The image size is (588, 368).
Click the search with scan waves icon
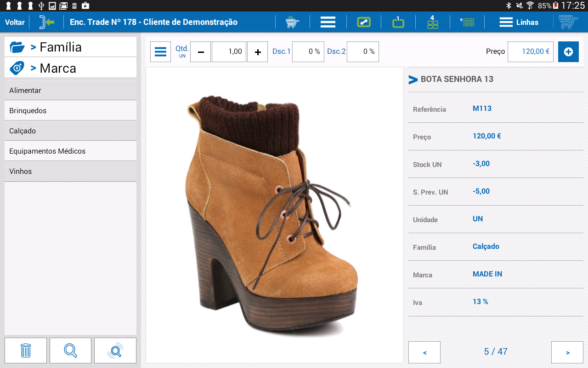tap(115, 351)
